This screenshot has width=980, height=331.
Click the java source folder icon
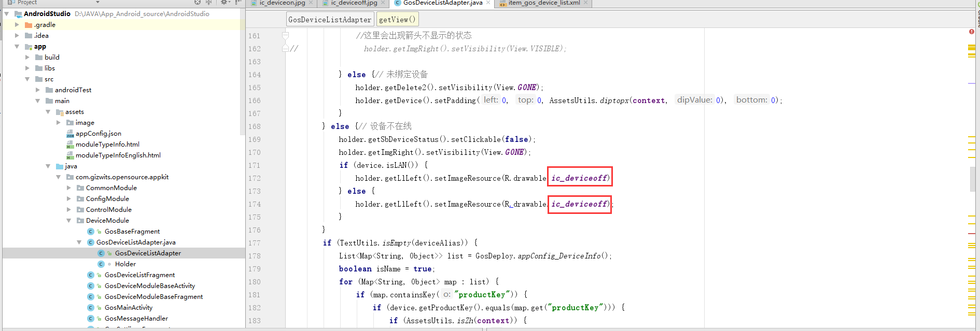point(60,166)
